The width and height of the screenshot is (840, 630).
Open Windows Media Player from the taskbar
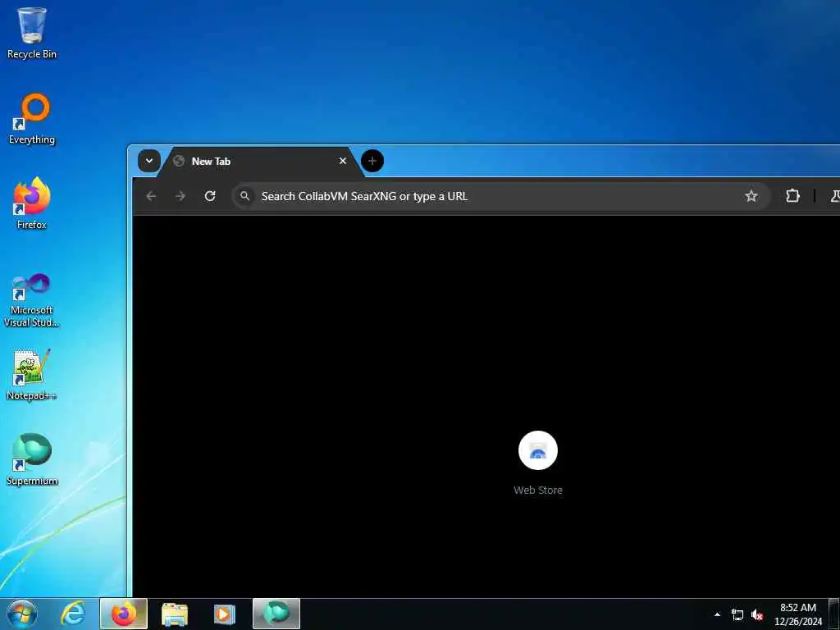tap(225, 614)
